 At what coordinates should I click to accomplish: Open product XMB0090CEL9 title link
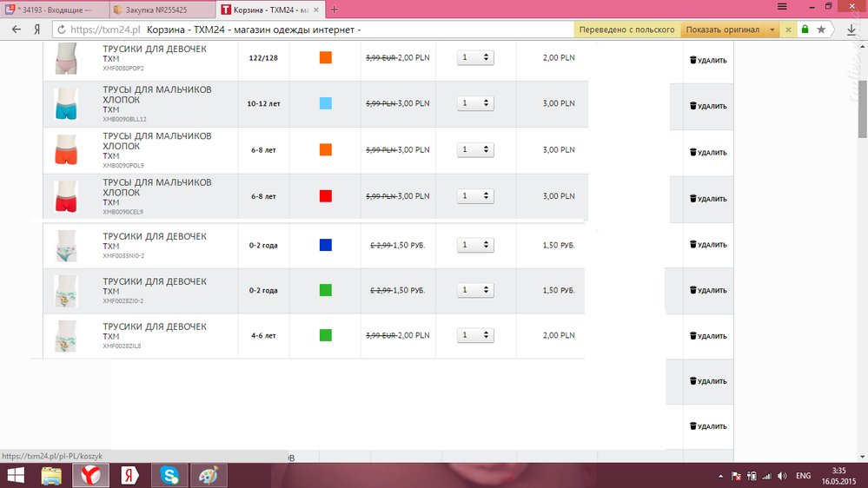coord(157,188)
